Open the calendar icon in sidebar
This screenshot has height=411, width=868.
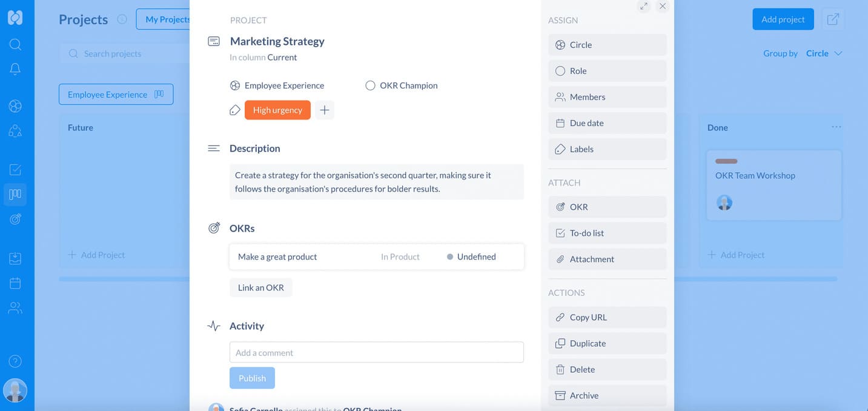click(x=15, y=283)
